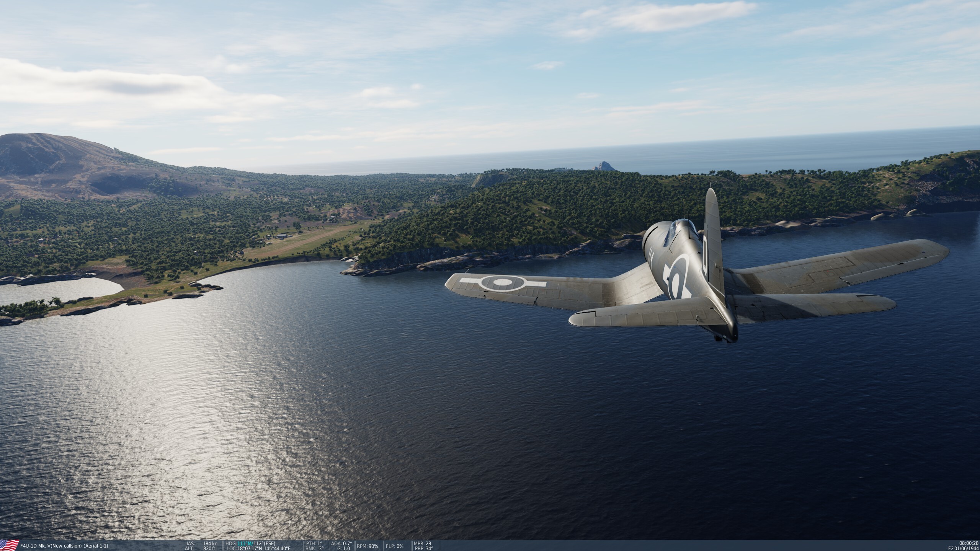Click the RPM 90% indicator
Image resolution: width=980 pixels, height=551 pixels.
tap(367, 546)
